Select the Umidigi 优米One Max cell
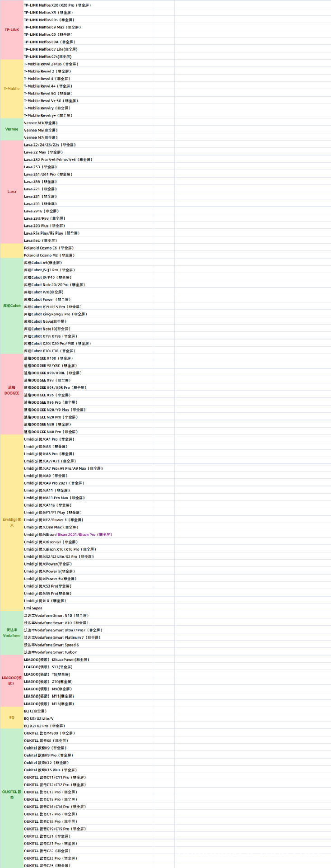The image size is (331, 868). (88, 527)
